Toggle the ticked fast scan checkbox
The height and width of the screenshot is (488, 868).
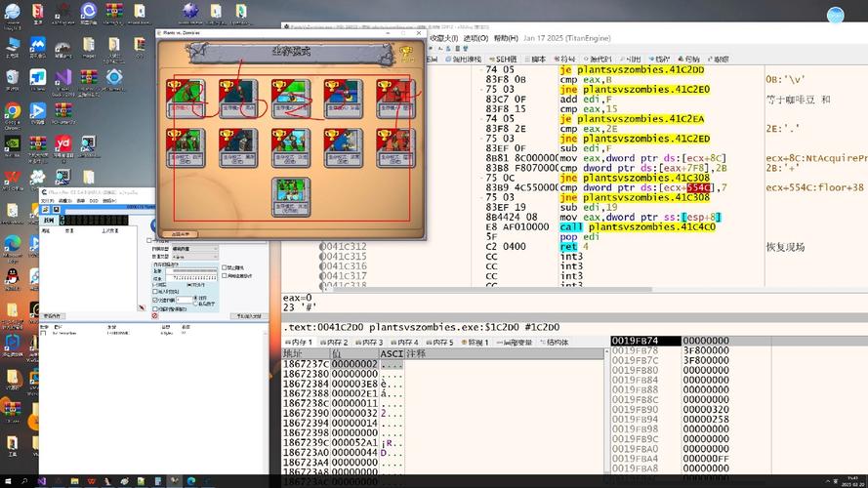click(155, 300)
